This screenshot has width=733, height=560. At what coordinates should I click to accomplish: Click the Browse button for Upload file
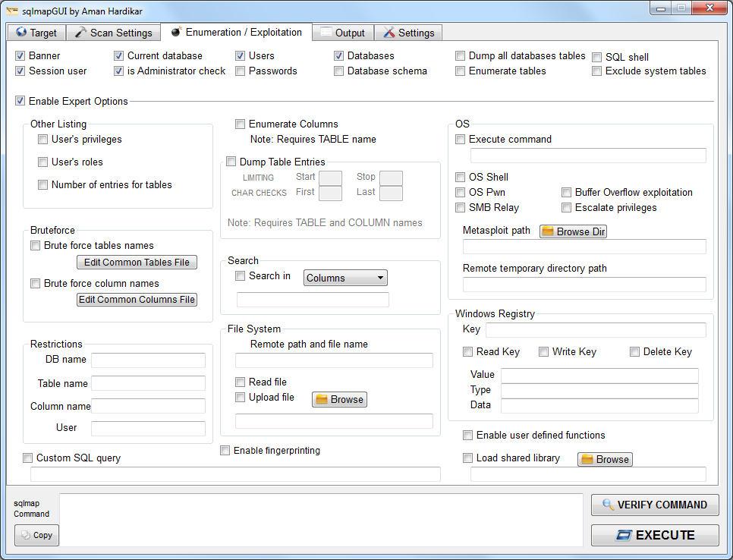pyautogui.click(x=339, y=399)
